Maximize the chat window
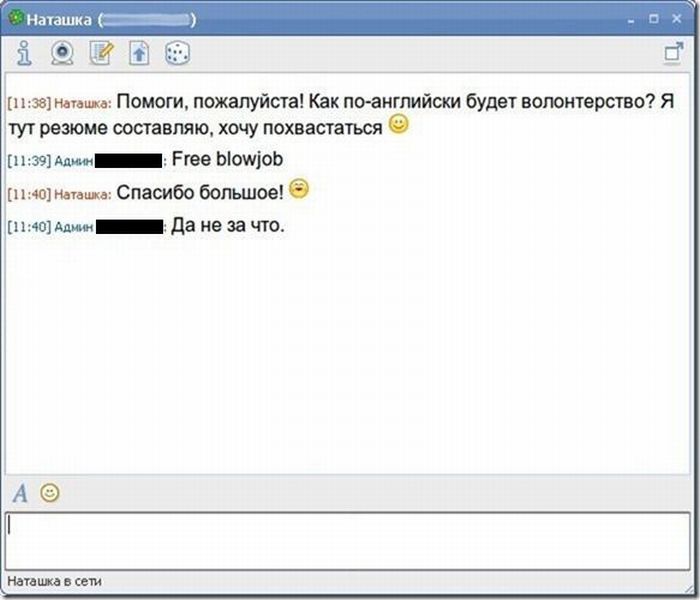The image size is (700, 600). click(653, 18)
